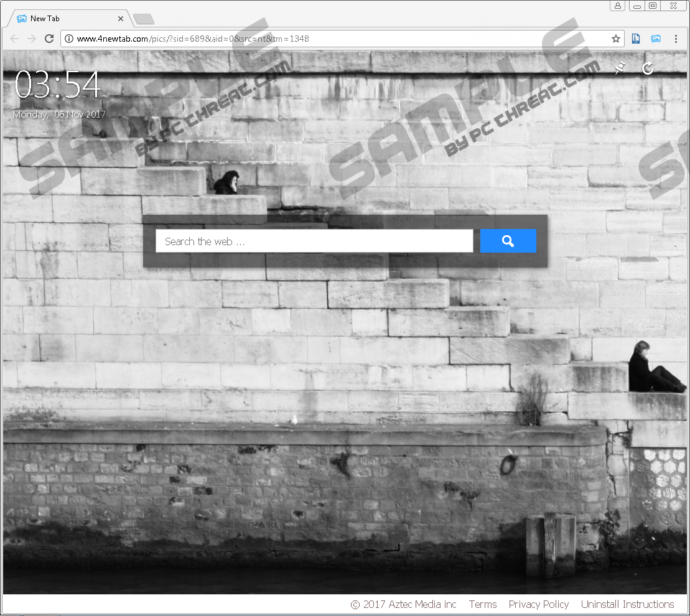
Task: Reload the page from the toolbar
Action: point(49,39)
